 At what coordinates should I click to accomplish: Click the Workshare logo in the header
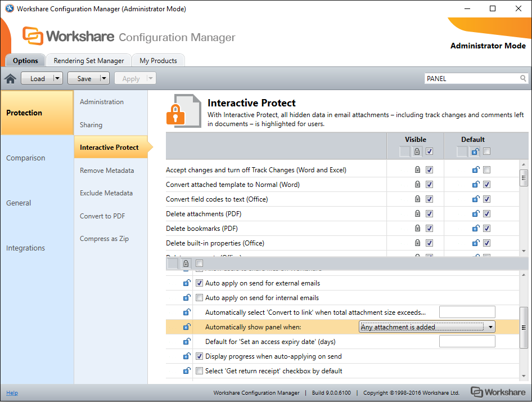coord(34,35)
